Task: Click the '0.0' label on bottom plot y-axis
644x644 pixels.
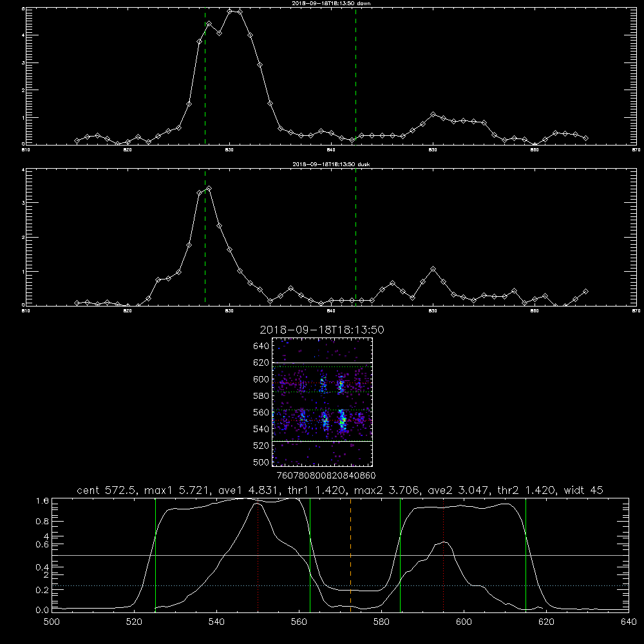Action: pyautogui.click(x=43, y=610)
